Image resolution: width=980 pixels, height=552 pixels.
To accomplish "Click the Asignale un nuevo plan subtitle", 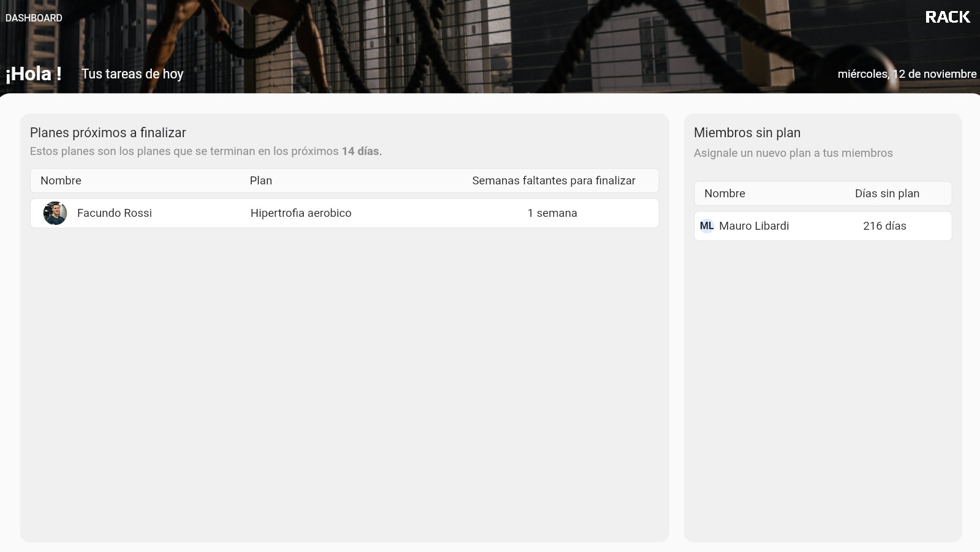I will 793,153.
